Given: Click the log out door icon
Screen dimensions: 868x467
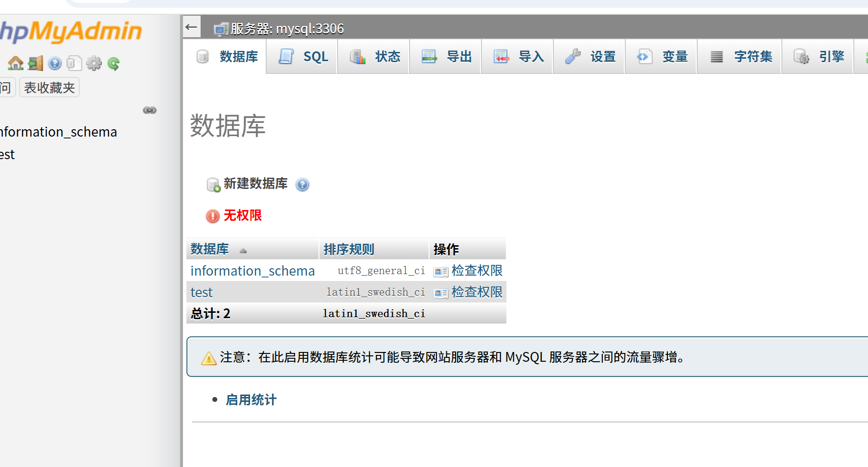Looking at the screenshot, I should click(x=35, y=63).
